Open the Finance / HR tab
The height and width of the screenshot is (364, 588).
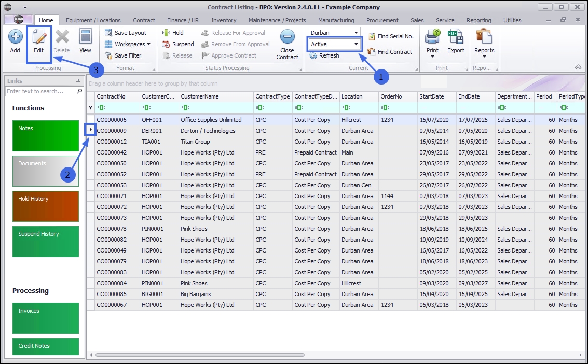[x=183, y=20]
